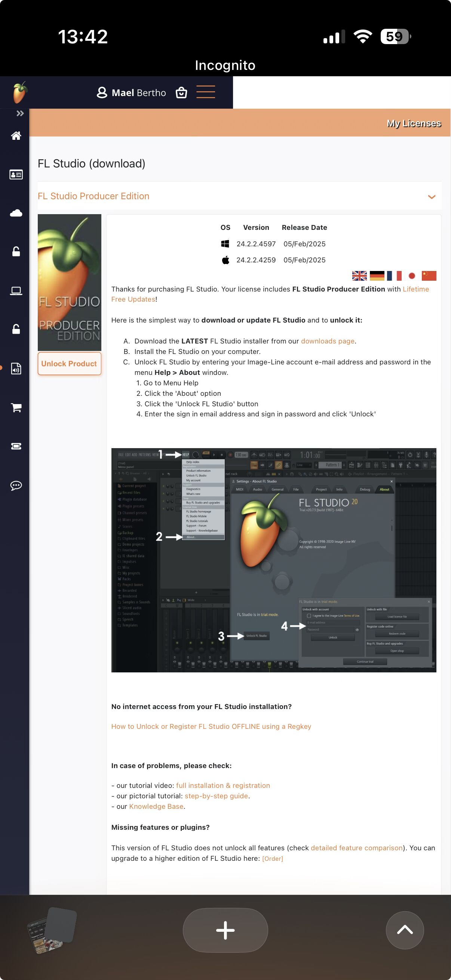
Task: Open the chat bubble sidebar icon
Action: (x=16, y=486)
